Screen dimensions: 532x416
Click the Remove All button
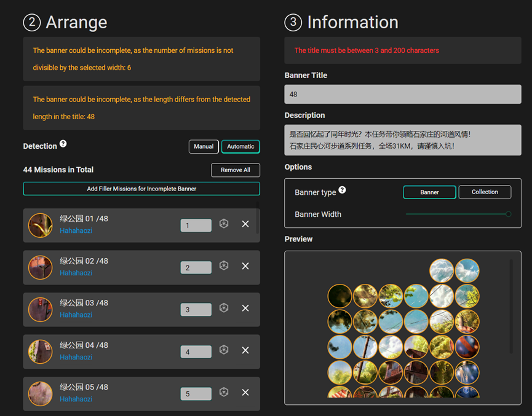tap(236, 170)
